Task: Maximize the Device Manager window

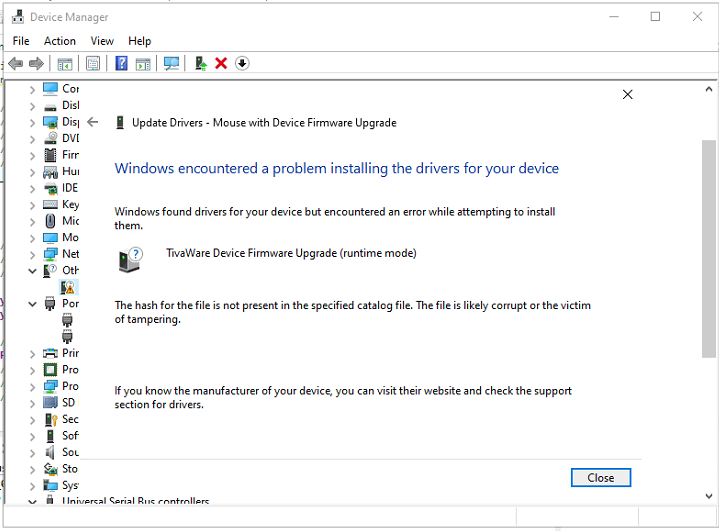Action: point(656,17)
